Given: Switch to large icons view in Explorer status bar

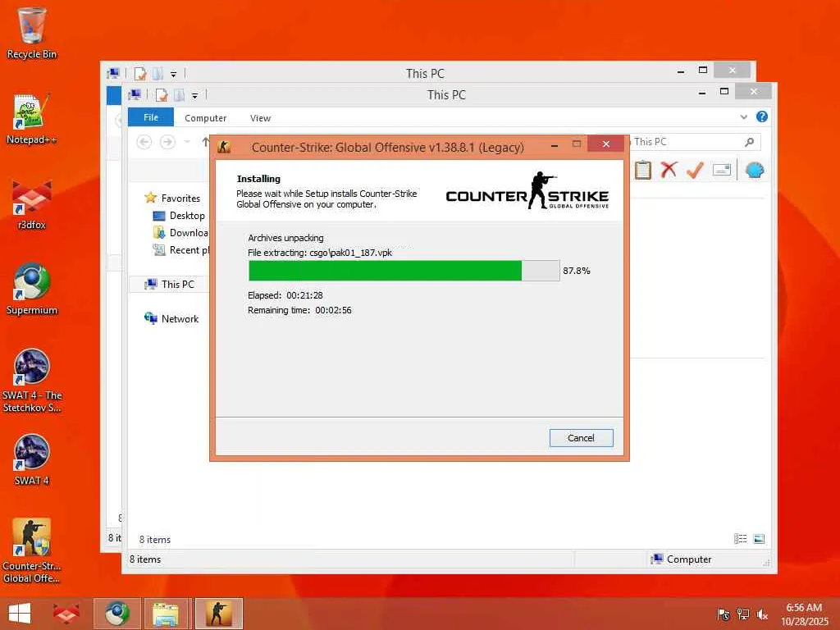Looking at the screenshot, I should point(759,539).
